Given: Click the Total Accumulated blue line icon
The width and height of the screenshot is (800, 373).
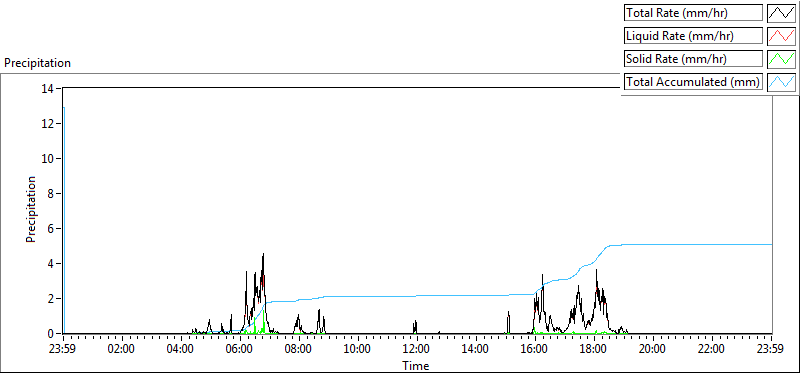Looking at the screenshot, I should coord(781,81).
